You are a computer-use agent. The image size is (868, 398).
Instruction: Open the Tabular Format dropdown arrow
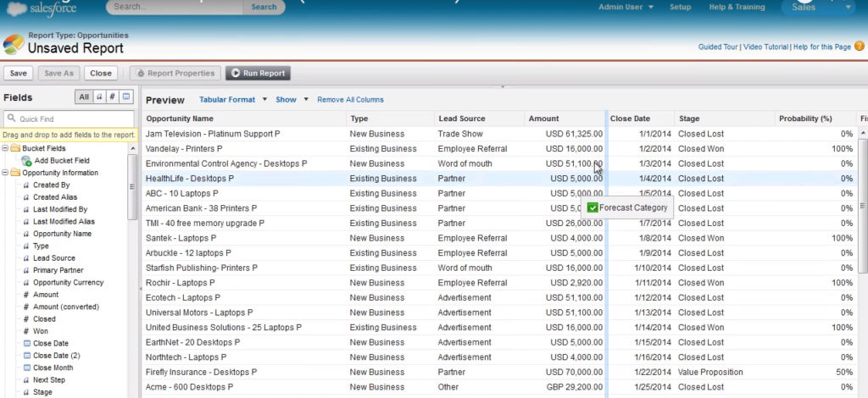(264, 100)
